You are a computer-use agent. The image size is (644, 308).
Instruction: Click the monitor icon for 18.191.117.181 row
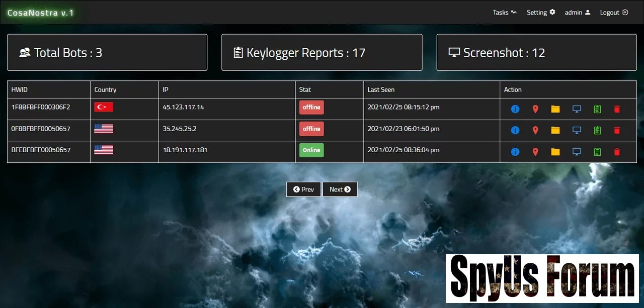[577, 152]
